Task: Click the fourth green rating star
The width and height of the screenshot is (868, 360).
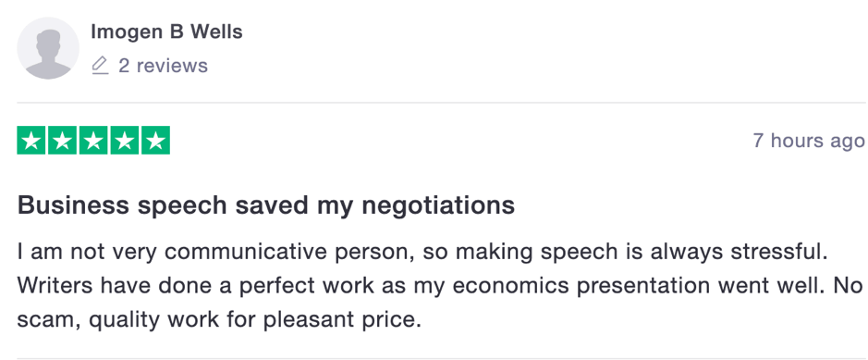Action: point(125,140)
